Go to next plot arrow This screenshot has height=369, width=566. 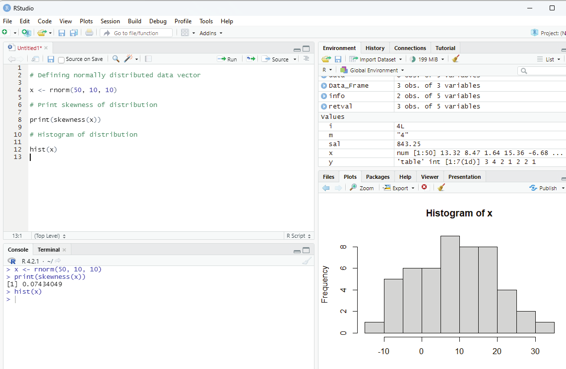(338, 188)
